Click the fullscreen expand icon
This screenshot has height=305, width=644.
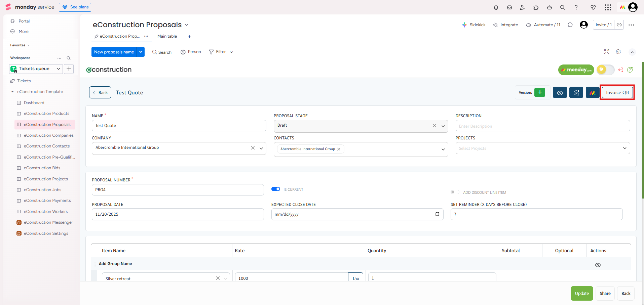606,52
